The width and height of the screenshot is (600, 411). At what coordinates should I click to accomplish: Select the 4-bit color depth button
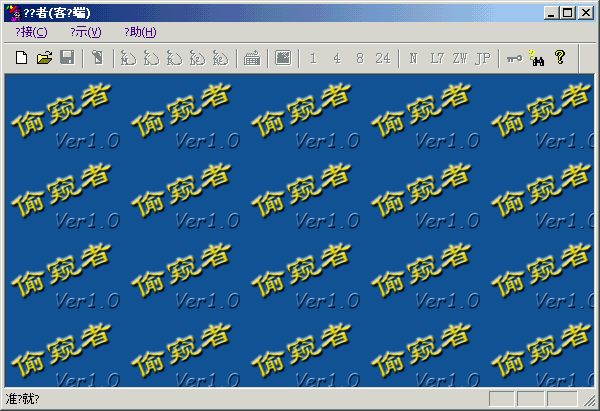coord(336,58)
